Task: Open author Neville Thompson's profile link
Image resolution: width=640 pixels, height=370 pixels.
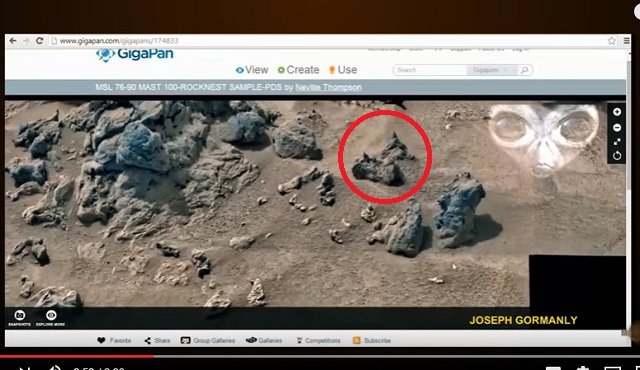Action: click(x=328, y=87)
